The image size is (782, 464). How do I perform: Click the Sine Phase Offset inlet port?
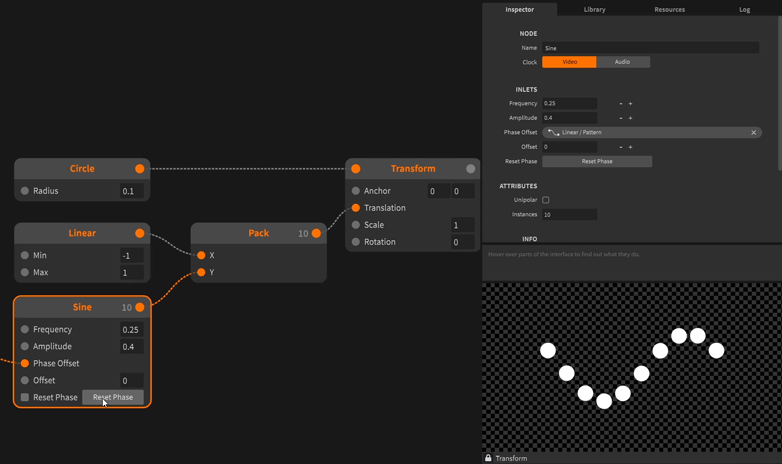pos(24,363)
